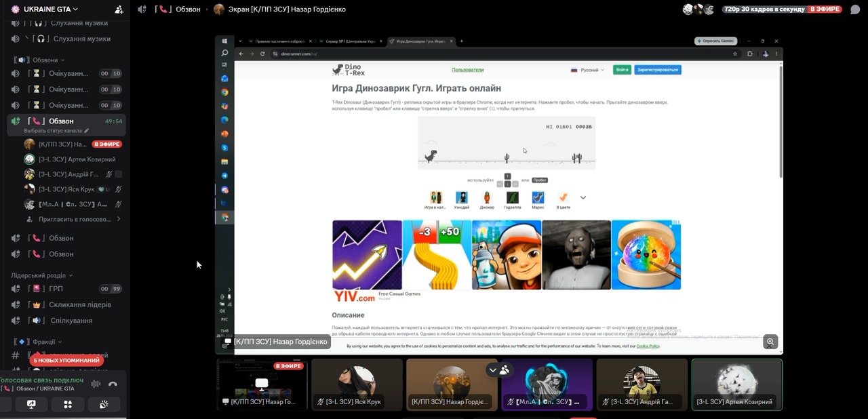Click the magnifier zoom icon on the stream
The height and width of the screenshot is (419, 868).
pos(770,342)
